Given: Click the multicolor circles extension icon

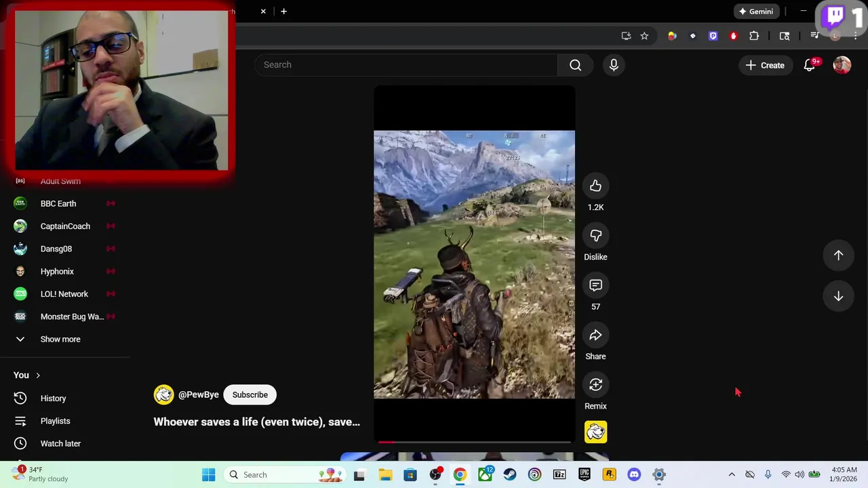Looking at the screenshot, I should 672,36.
